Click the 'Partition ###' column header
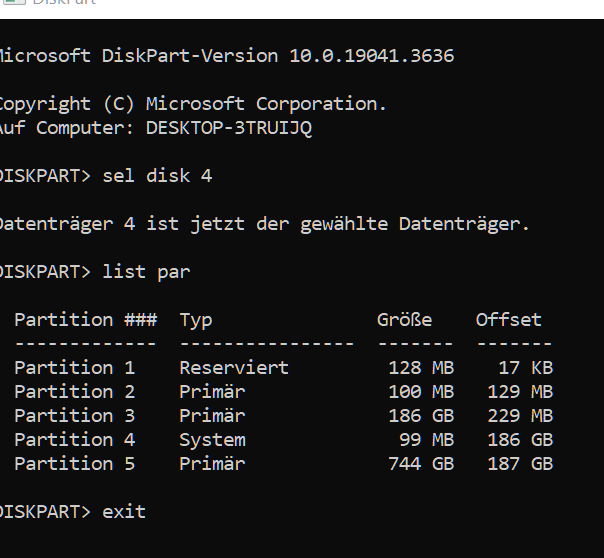Image resolution: width=604 pixels, height=558 pixels. coord(85,320)
